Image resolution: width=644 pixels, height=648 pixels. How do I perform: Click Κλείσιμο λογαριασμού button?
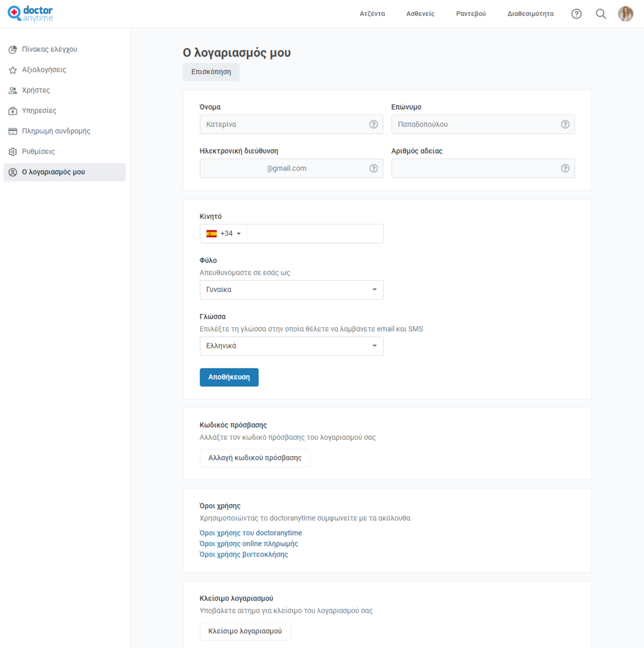(x=245, y=631)
